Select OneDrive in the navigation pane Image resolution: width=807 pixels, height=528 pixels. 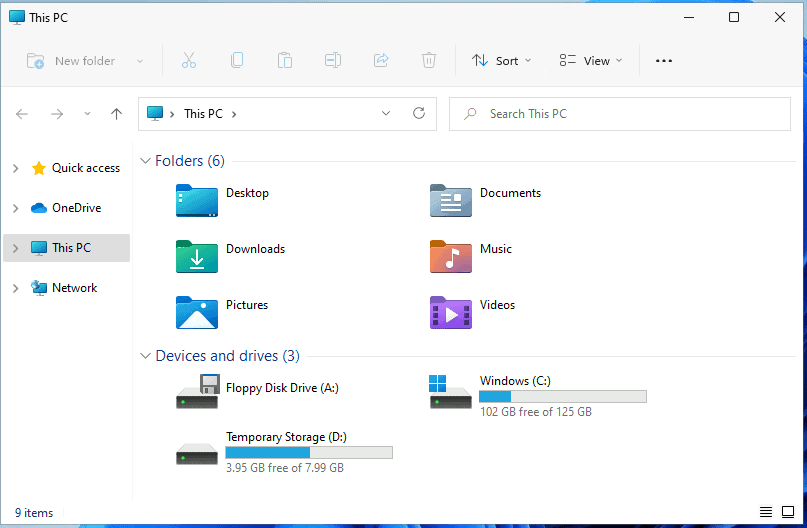(77, 208)
